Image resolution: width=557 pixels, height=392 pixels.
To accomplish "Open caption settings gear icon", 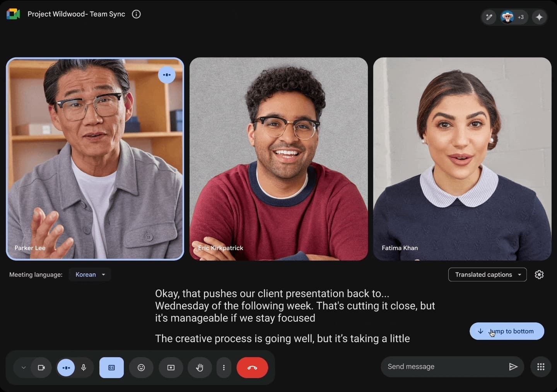I will pos(539,274).
